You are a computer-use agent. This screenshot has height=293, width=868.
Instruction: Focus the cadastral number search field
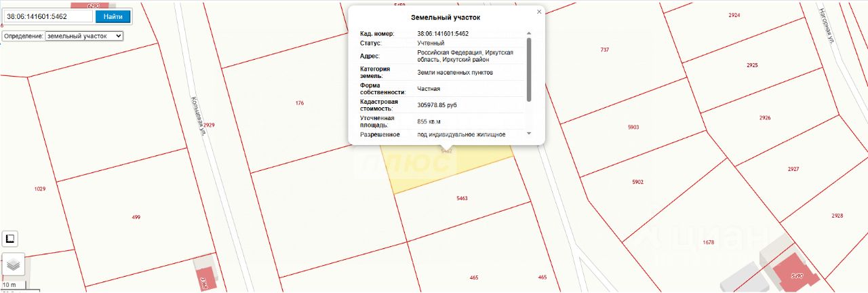point(48,16)
